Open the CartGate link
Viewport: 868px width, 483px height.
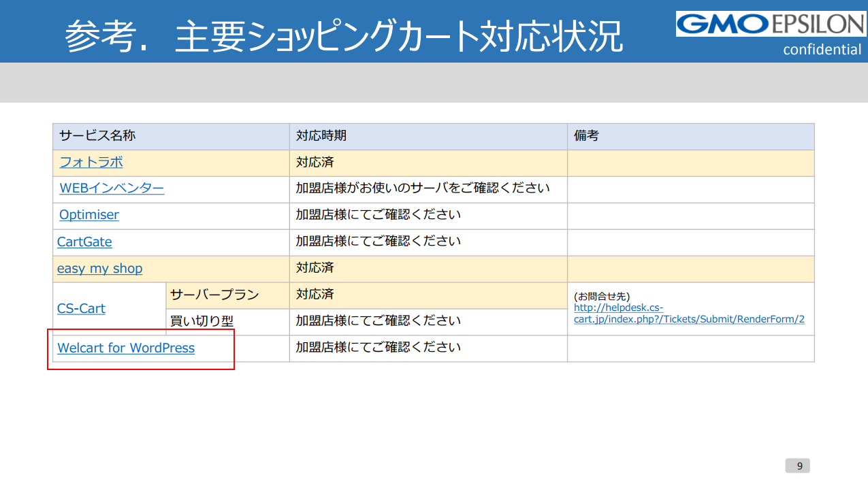[x=84, y=241]
